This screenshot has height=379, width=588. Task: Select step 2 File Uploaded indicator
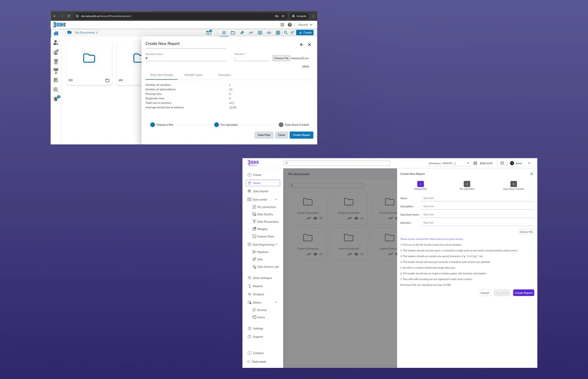(x=467, y=184)
